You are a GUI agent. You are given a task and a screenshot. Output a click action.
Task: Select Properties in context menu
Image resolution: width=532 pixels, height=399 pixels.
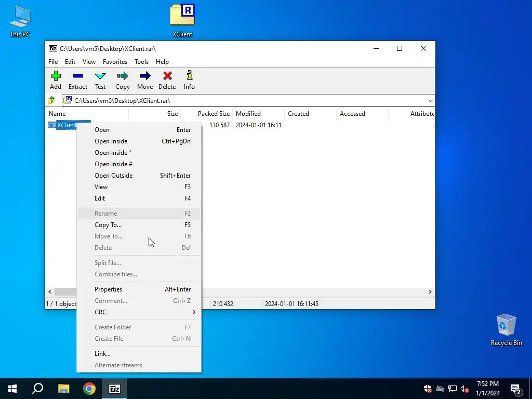[139, 289]
